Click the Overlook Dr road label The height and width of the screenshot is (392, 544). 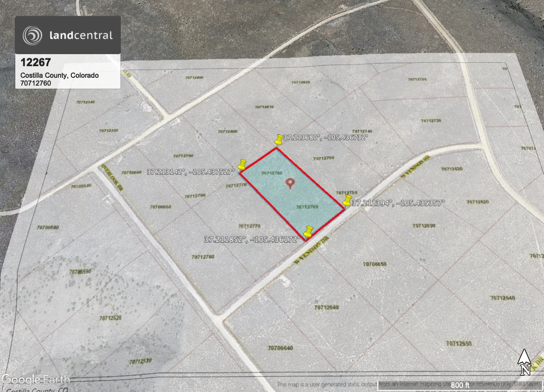(113, 176)
